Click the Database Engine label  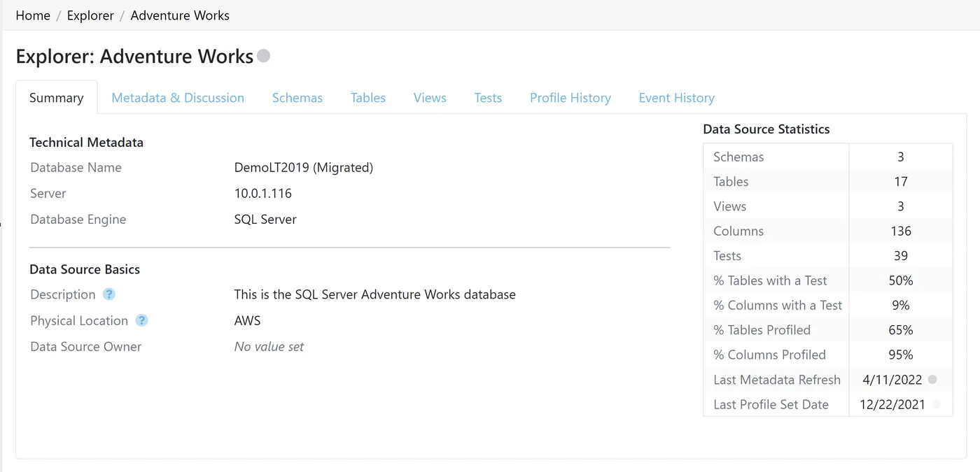(78, 219)
